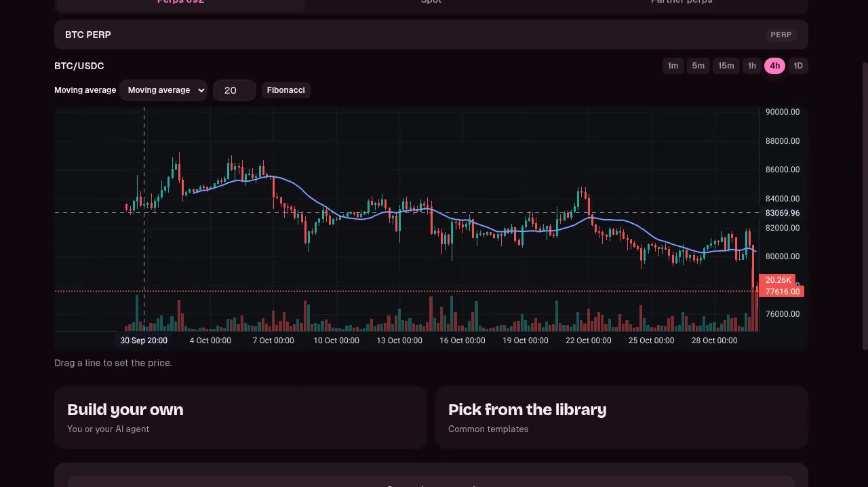Click the 76000.00 price axis label
Image resolution: width=868 pixels, height=487 pixels.
783,314
